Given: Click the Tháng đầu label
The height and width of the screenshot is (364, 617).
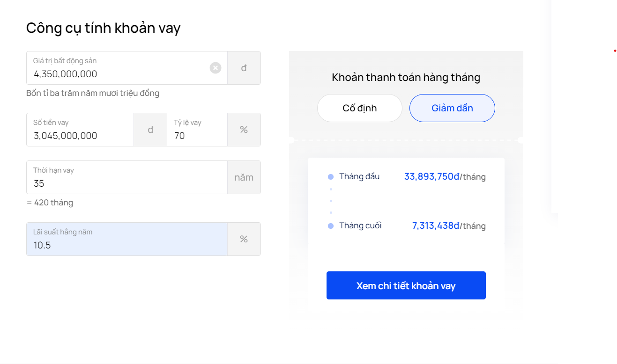Looking at the screenshot, I should 359,176.
